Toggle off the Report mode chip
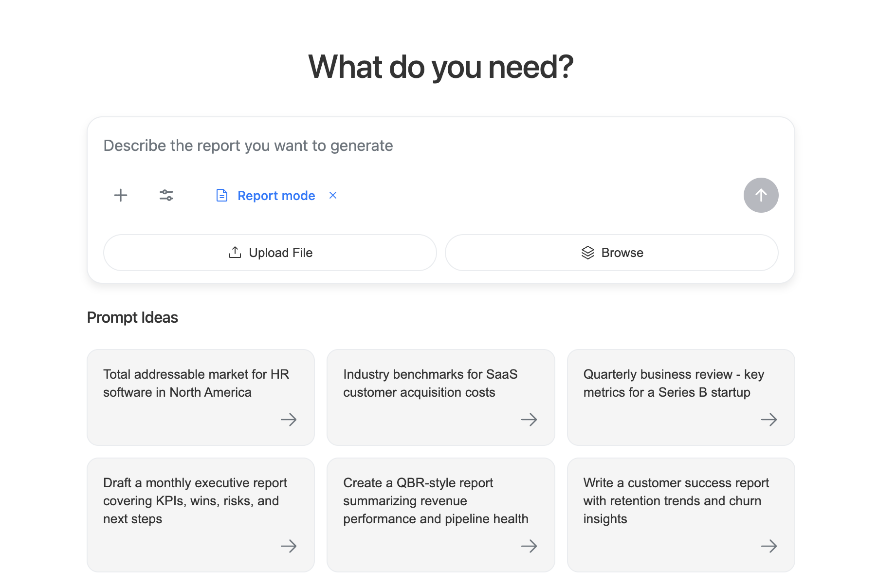Viewport: 878px width, 588px height. 276,195
